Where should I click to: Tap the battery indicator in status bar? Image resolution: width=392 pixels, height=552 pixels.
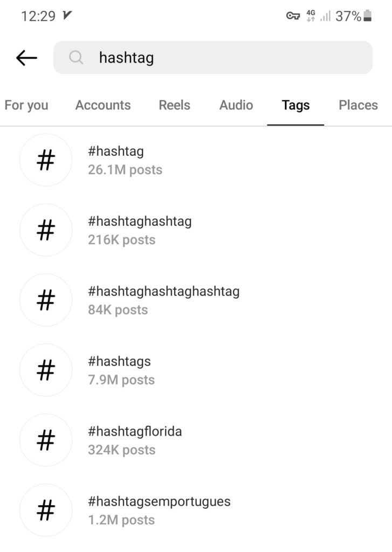pyautogui.click(x=367, y=16)
